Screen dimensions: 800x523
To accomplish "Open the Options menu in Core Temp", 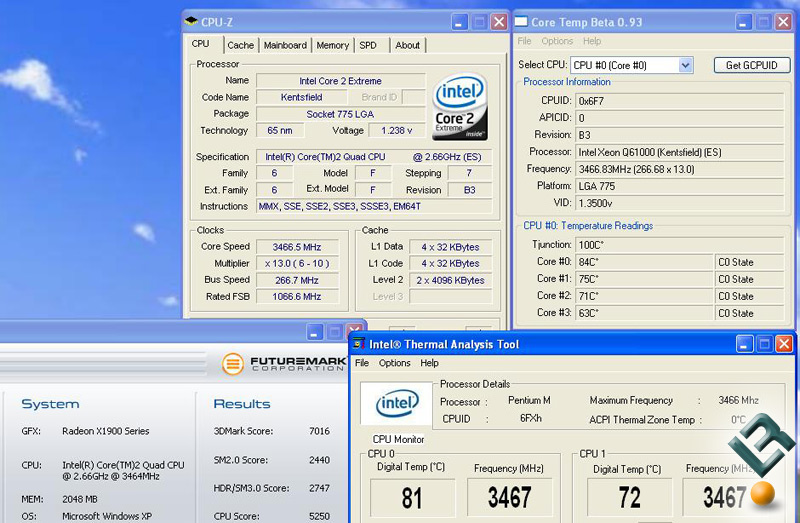I will 557,41.
